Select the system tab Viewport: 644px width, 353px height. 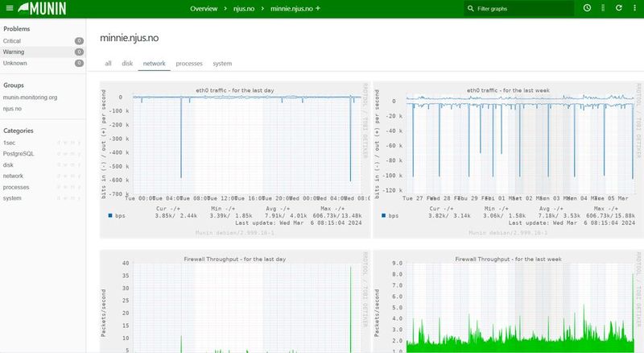[x=222, y=63]
